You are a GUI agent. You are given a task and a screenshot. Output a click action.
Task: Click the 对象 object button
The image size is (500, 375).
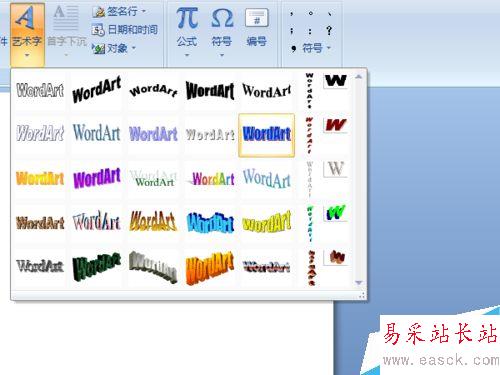click(x=110, y=49)
